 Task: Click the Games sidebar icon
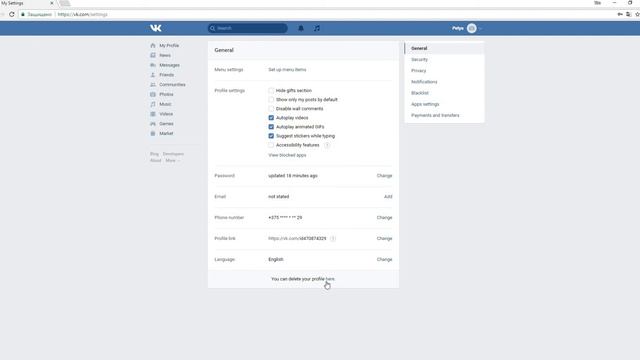(153, 124)
